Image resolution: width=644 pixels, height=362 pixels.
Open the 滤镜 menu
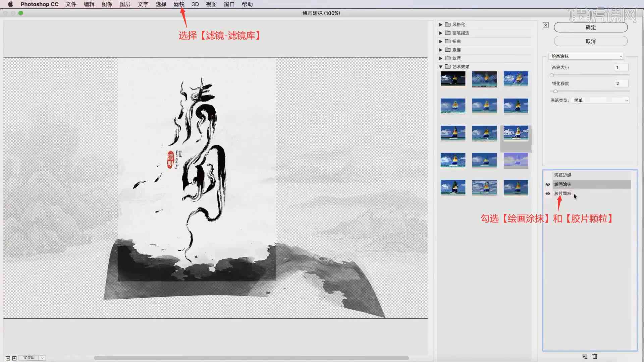click(x=179, y=4)
